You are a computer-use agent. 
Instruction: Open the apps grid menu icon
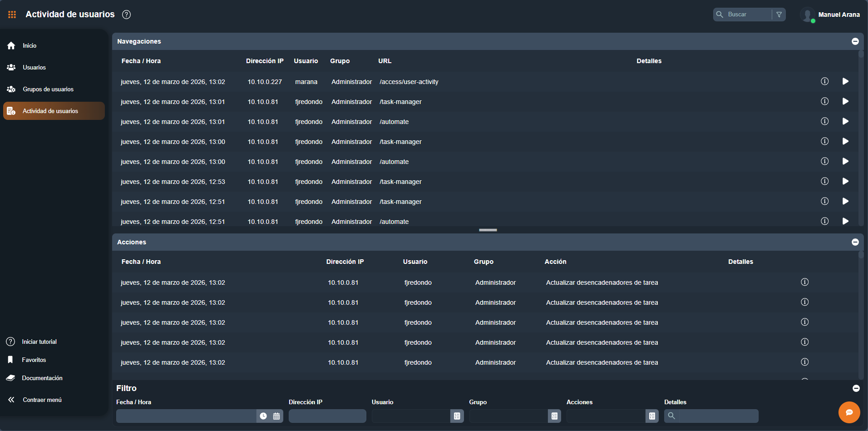coord(12,15)
